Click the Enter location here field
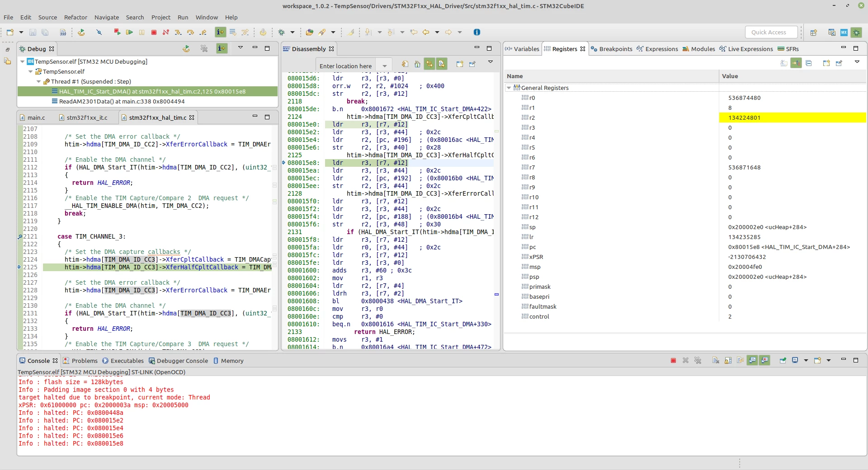The height and width of the screenshot is (470, 868). 346,66
